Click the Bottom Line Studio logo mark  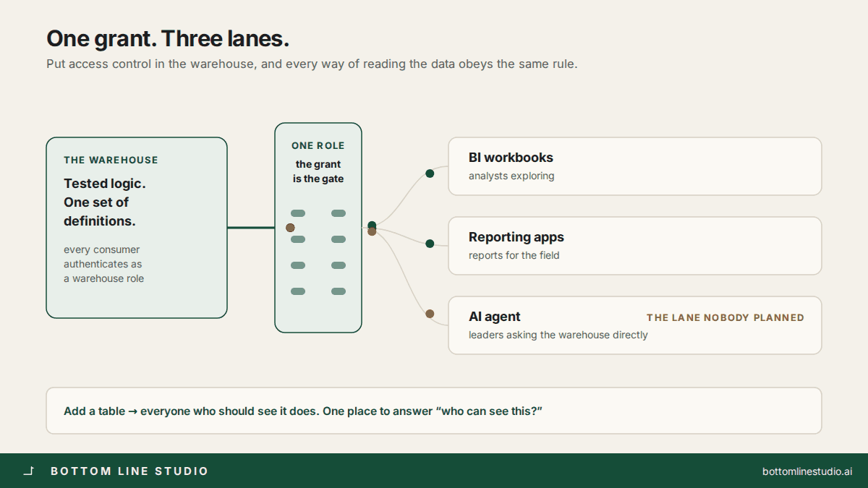click(x=29, y=471)
